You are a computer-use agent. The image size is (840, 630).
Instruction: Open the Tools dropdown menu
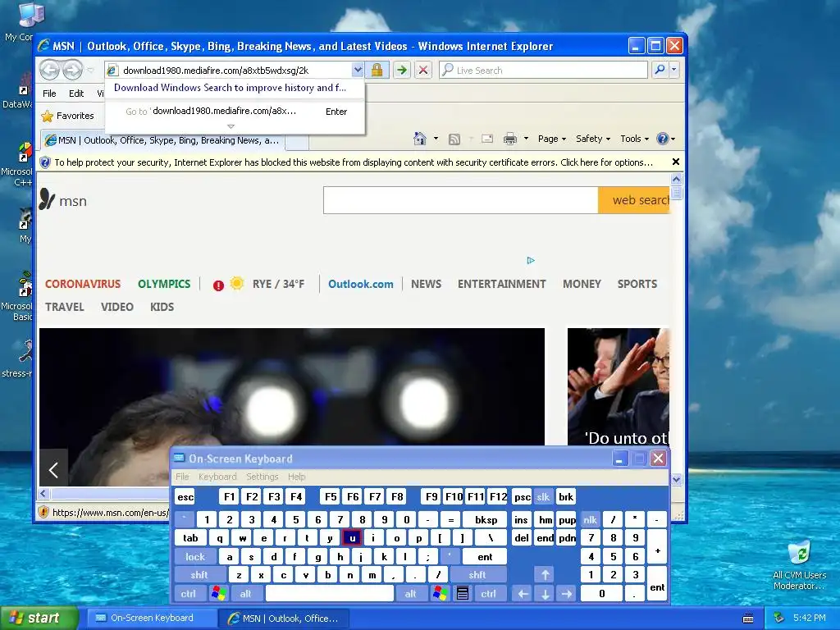tap(634, 139)
